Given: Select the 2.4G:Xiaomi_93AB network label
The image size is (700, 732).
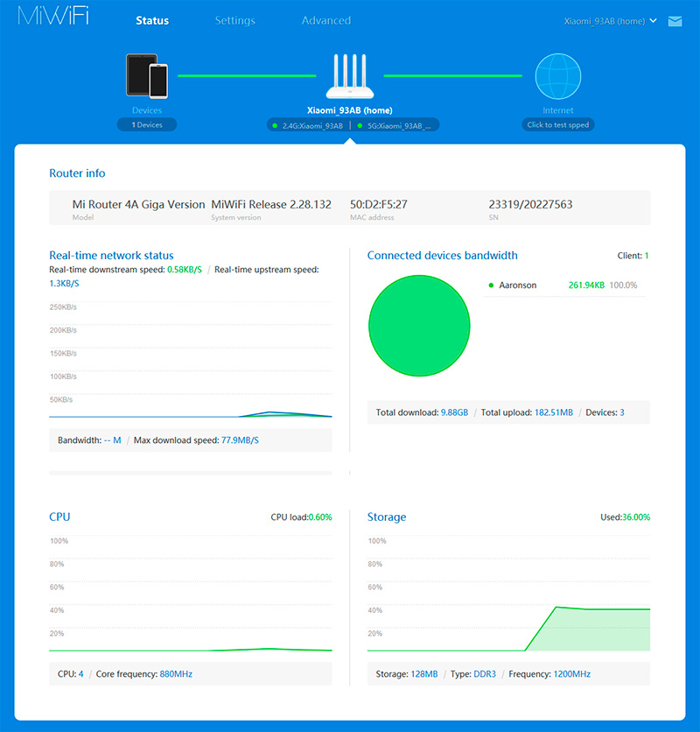Looking at the screenshot, I should point(312,126).
